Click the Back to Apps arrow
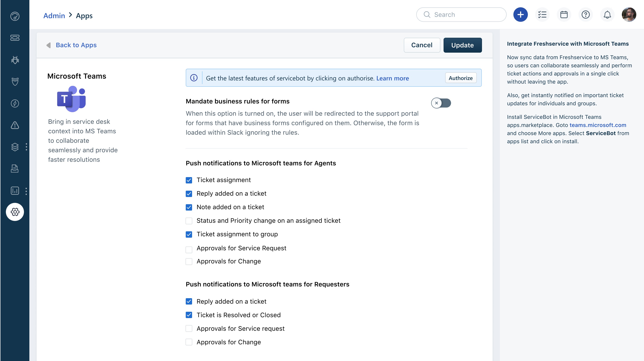644x361 pixels. [49, 45]
